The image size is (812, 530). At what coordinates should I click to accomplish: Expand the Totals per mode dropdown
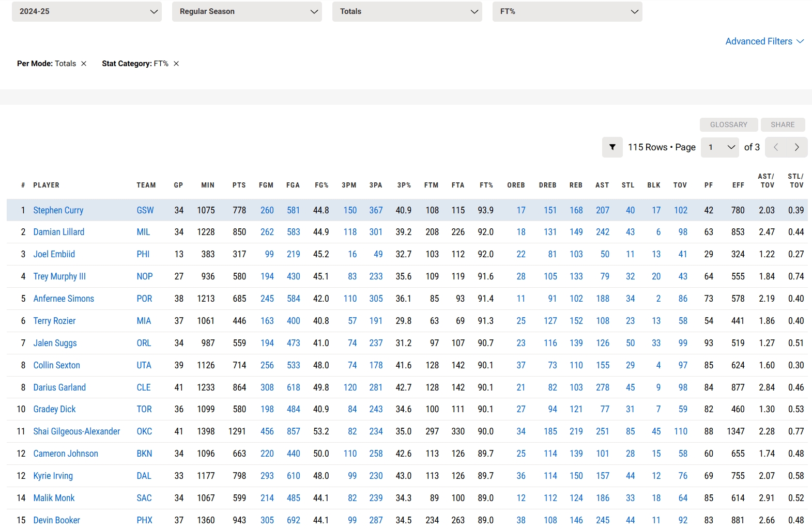(x=407, y=11)
